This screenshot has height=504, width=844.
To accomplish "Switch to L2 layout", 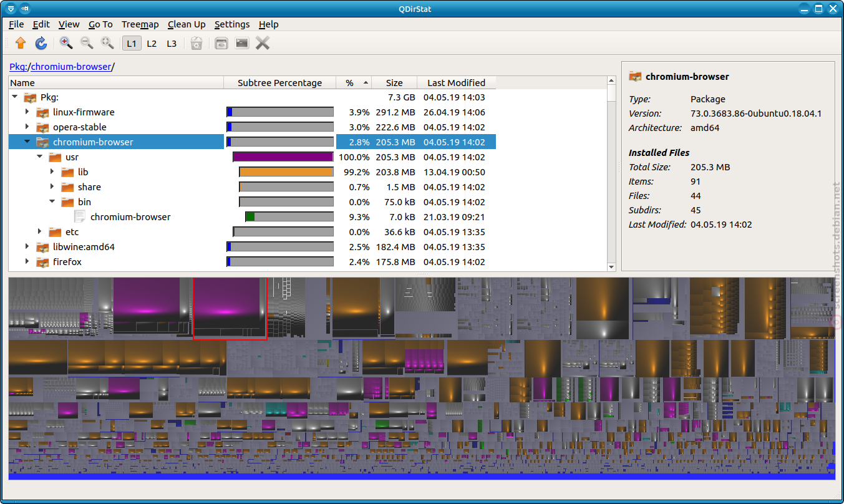I will [x=152, y=44].
